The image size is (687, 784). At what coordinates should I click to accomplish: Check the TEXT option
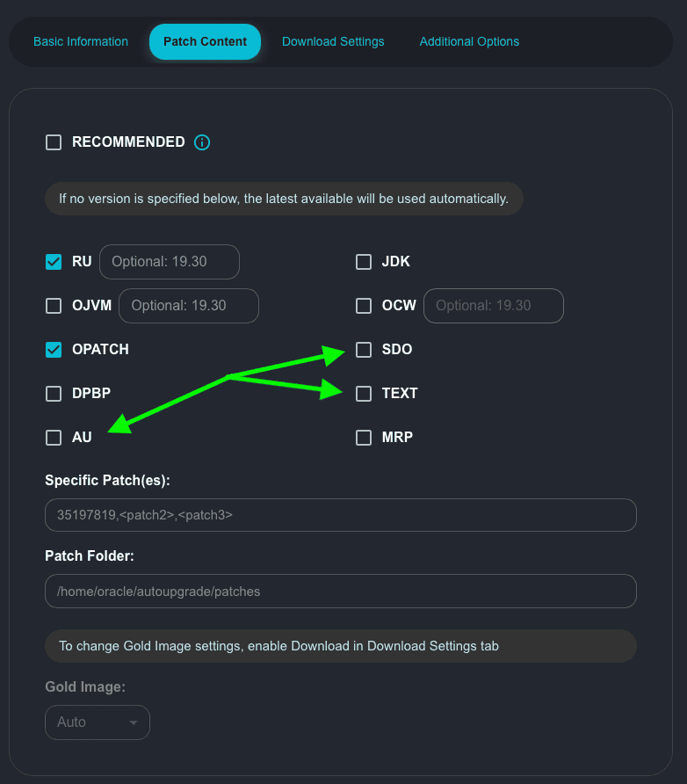(x=364, y=394)
